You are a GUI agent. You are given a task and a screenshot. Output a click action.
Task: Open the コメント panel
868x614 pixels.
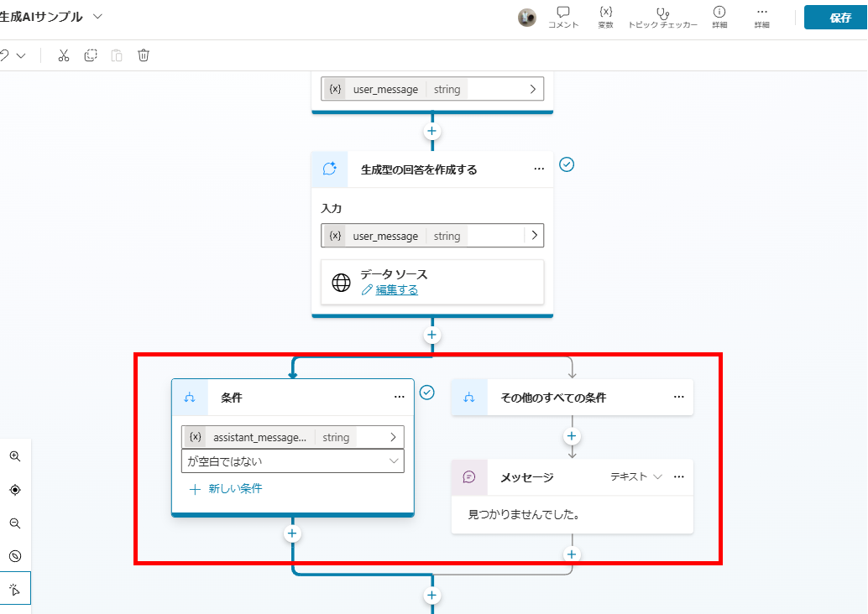(x=565, y=18)
